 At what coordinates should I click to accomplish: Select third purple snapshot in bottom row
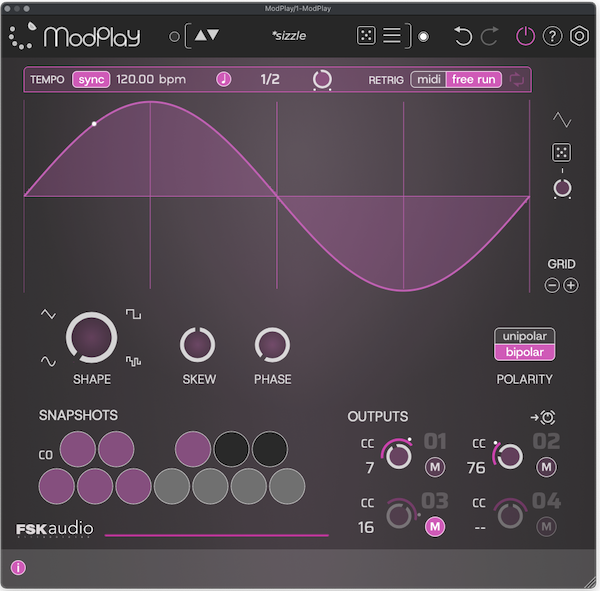(x=133, y=486)
